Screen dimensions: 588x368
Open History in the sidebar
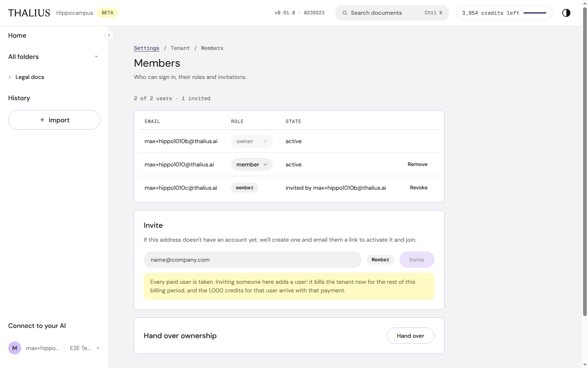click(x=19, y=98)
